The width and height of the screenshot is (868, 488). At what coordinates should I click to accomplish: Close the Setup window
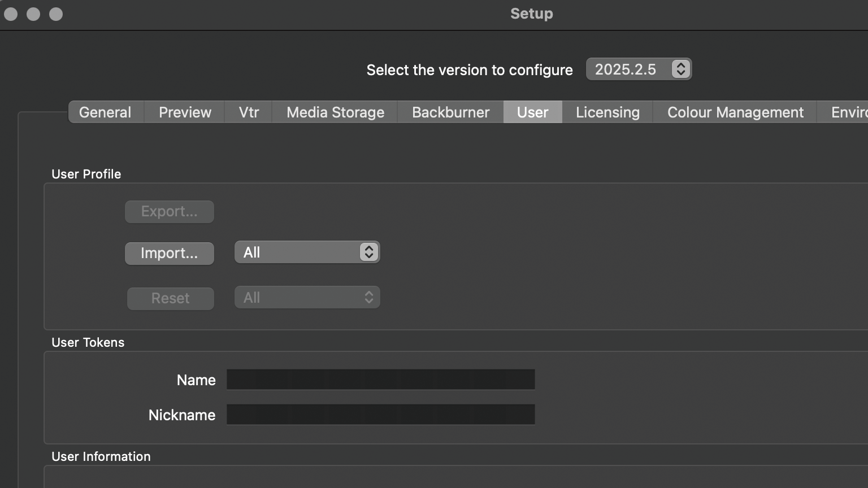tap(11, 14)
